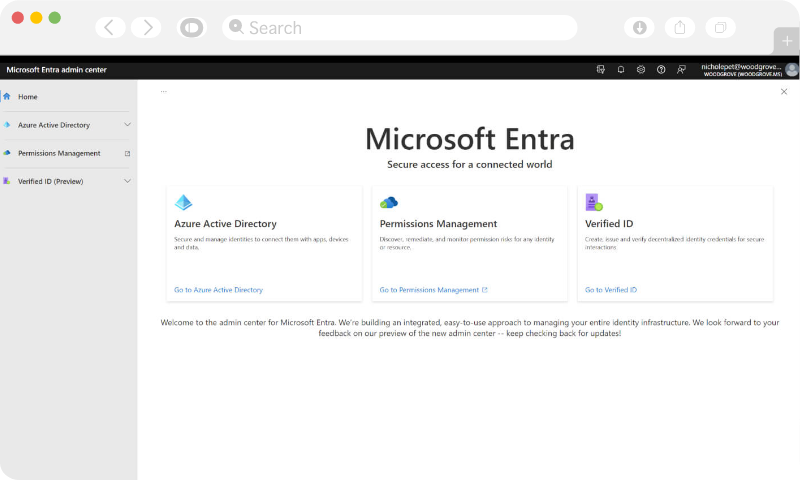The width and height of the screenshot is (800, 480).
Task: Click the Microsoft Entra admin center title
Action: point(57,70)
